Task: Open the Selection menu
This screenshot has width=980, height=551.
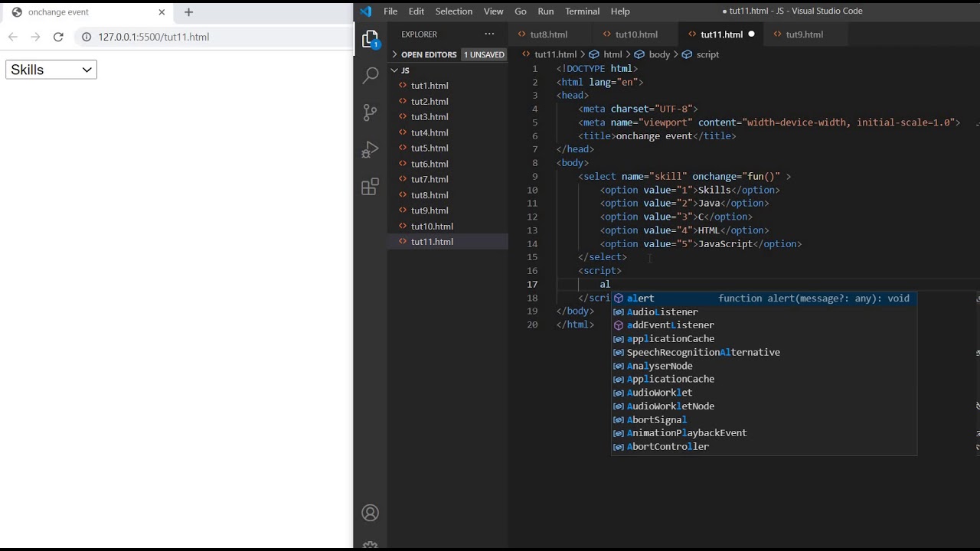Action: click(454, 11)
